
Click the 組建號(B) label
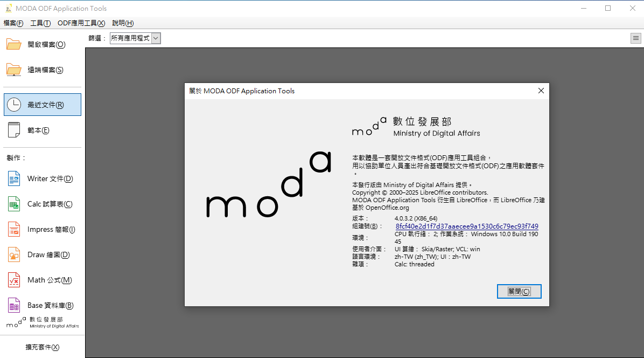(x=367, y=226)
